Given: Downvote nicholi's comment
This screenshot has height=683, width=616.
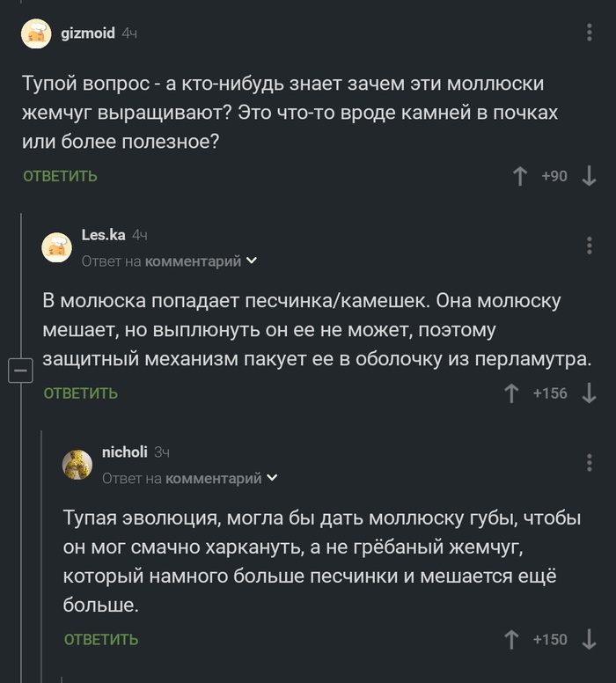Looking at the screenshot, I should pos(589,640).
